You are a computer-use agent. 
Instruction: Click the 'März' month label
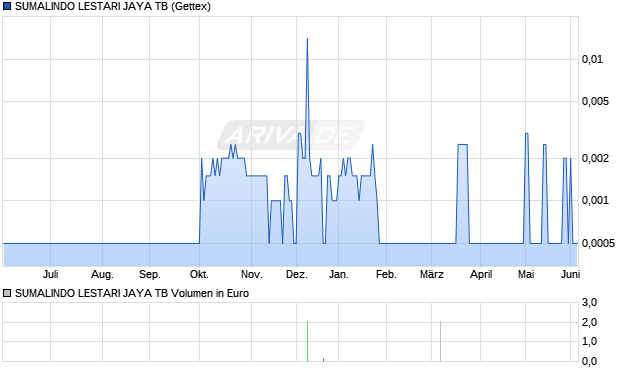[432, 274]
